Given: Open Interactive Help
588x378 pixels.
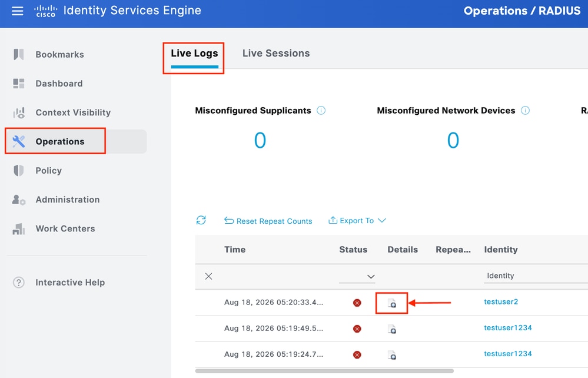Looking at the screenshot, I should 70,283.
